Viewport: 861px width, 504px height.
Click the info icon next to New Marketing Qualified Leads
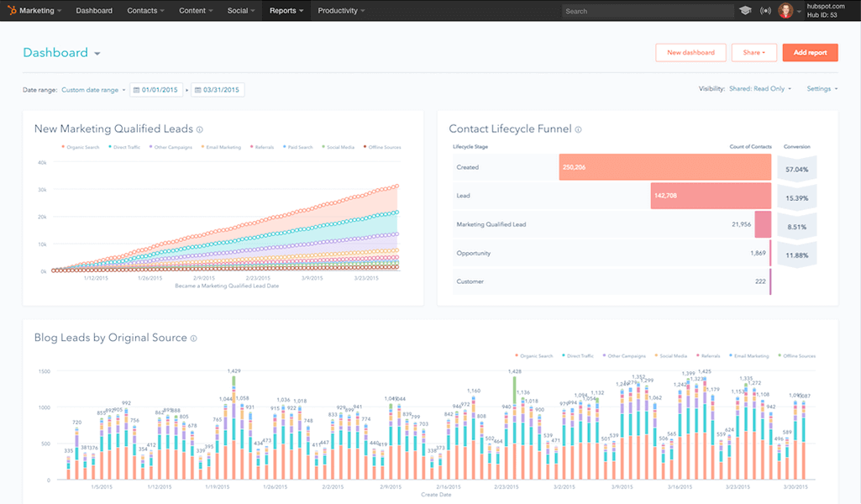(x=198, y=129)
